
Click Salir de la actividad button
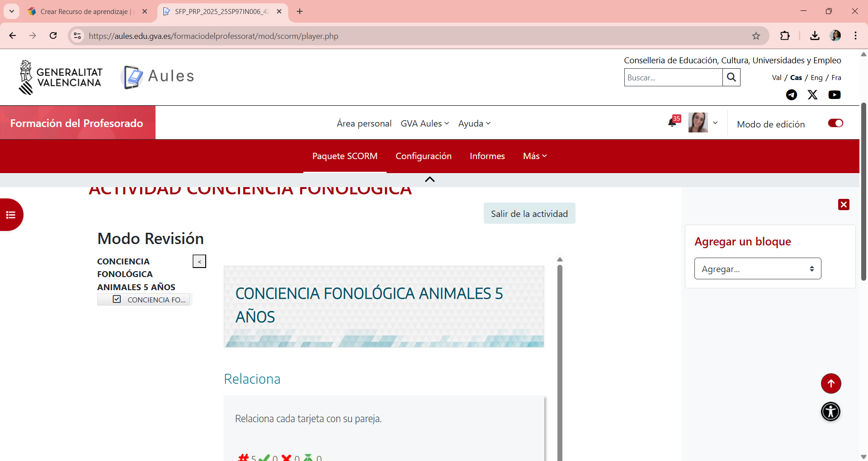pyautogui.click(x=529, y=214)
